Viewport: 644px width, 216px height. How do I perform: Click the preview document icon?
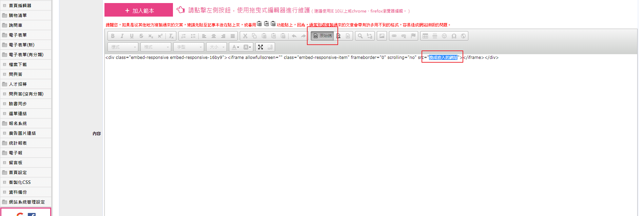(x=338, y=36)
